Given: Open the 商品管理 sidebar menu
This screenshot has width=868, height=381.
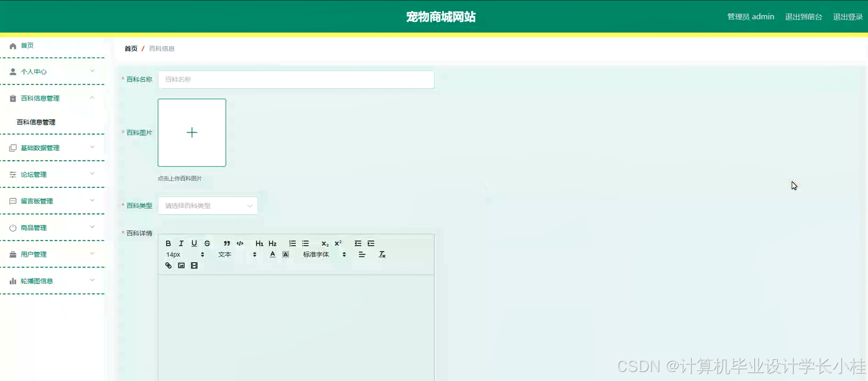Looking at the screenshot, I should click(52, 228).
